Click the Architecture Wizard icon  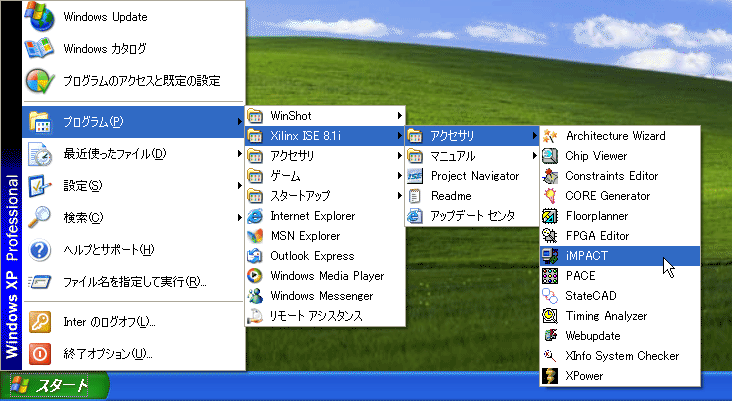pos(549,136)
